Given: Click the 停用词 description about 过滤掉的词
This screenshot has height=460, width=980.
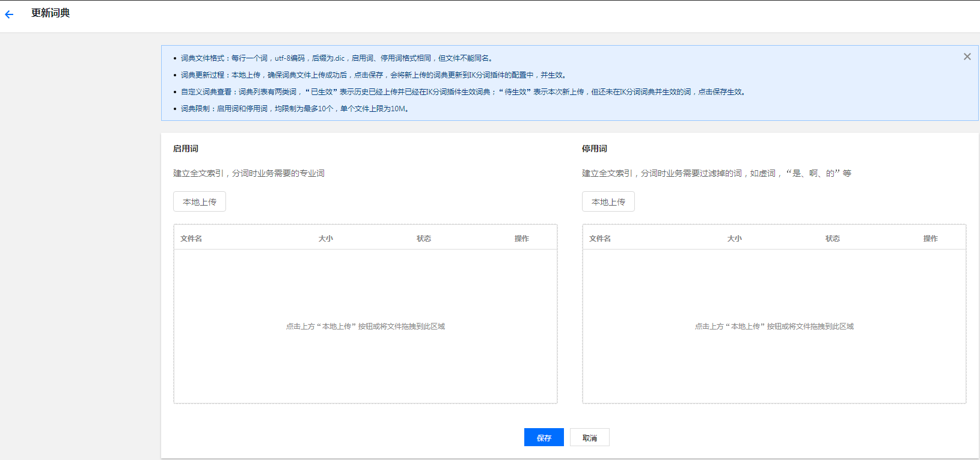Looking at the screenshot, I should (x=717, y=173).
